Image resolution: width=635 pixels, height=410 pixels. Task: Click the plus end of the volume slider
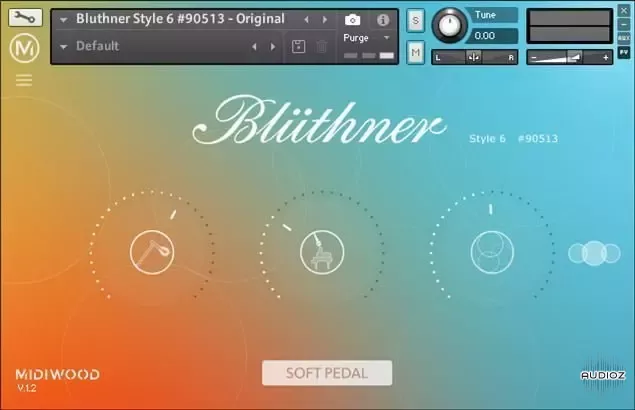coord(605,58)
